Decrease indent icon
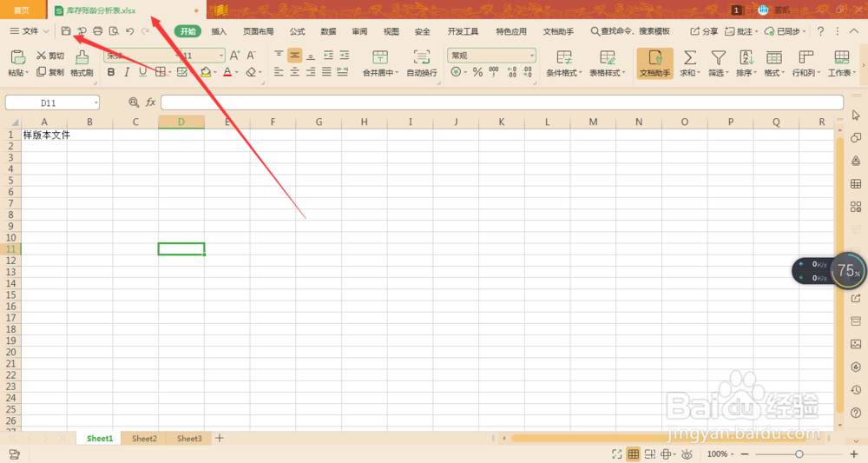This screenshot has width=868, height=463. pyautogui.click(x=328, y=56)
